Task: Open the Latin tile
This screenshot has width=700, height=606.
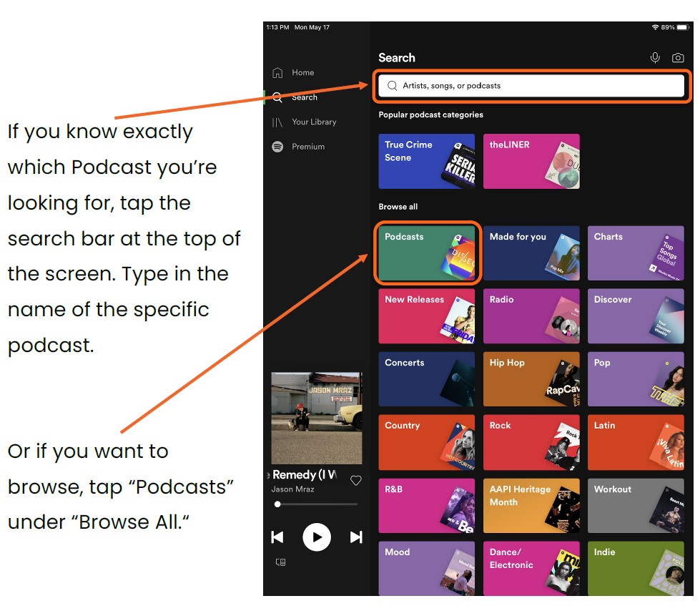Action: point(636,443)
